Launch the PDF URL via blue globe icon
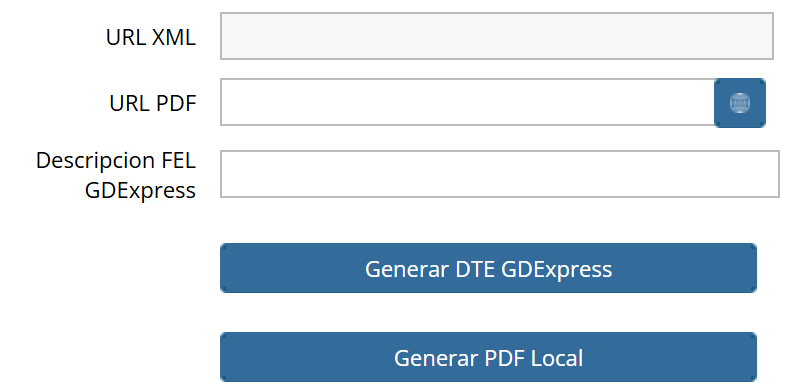Viewport: 795px width, 391px height. pos(740,103)
